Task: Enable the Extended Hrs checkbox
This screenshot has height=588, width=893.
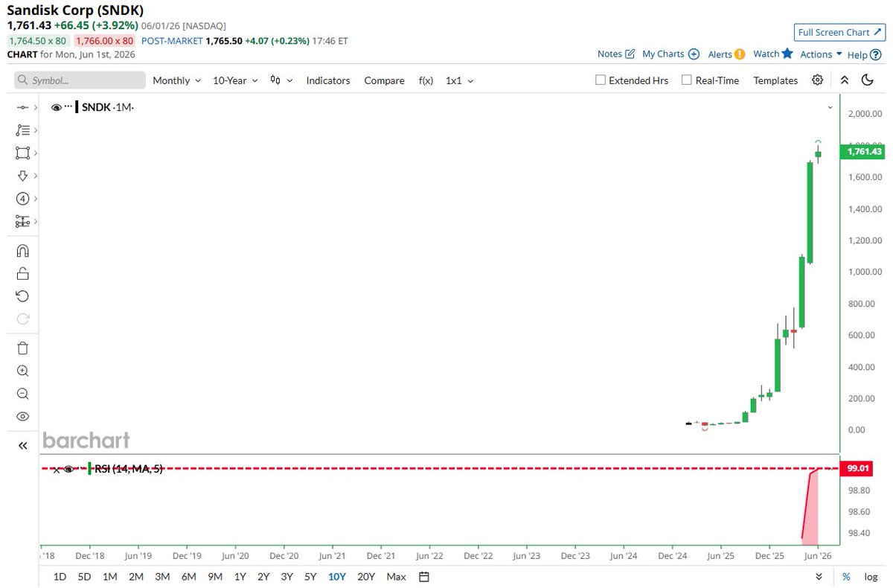Action: click(601, 80)
